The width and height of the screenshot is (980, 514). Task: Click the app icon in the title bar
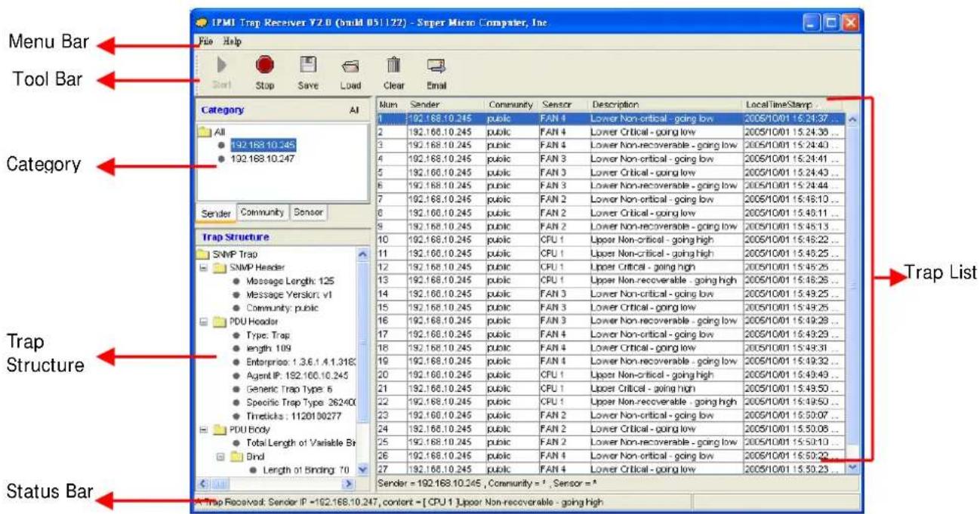pyautogui.click(x=201, y=23)
